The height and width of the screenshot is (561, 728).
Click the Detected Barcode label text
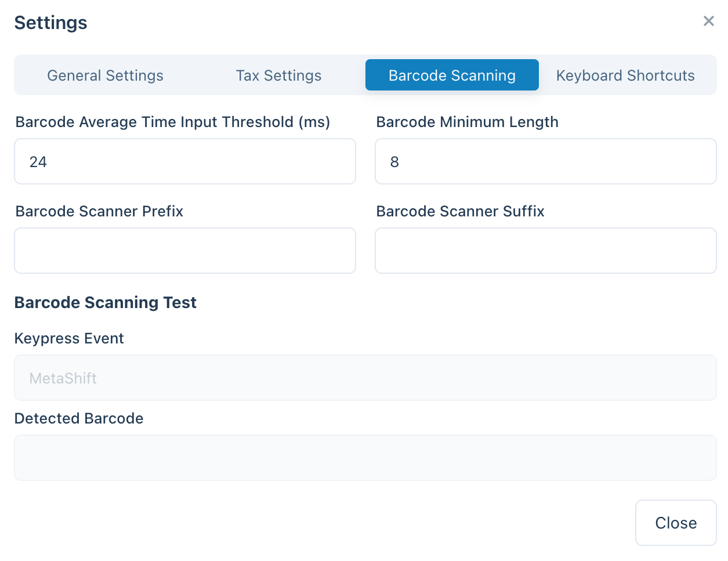[x=79, y=418]
